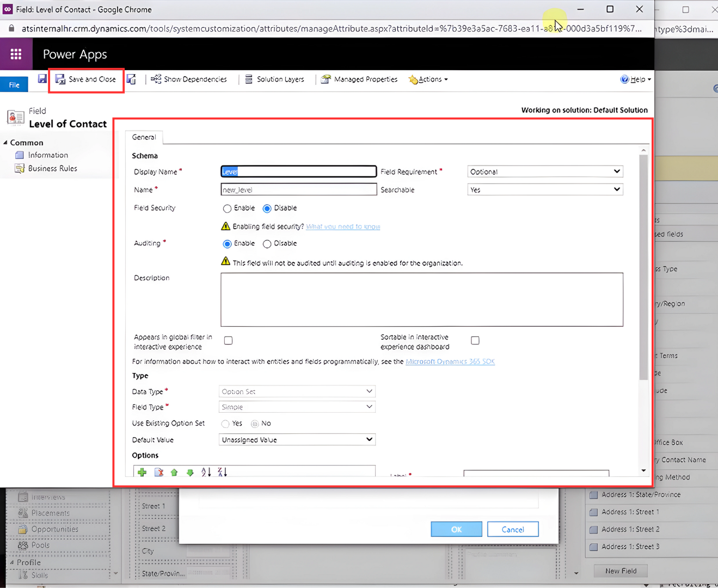Click the site lock icon in the address bar
The width and height of the screenshot is (718, 588).
11,28
